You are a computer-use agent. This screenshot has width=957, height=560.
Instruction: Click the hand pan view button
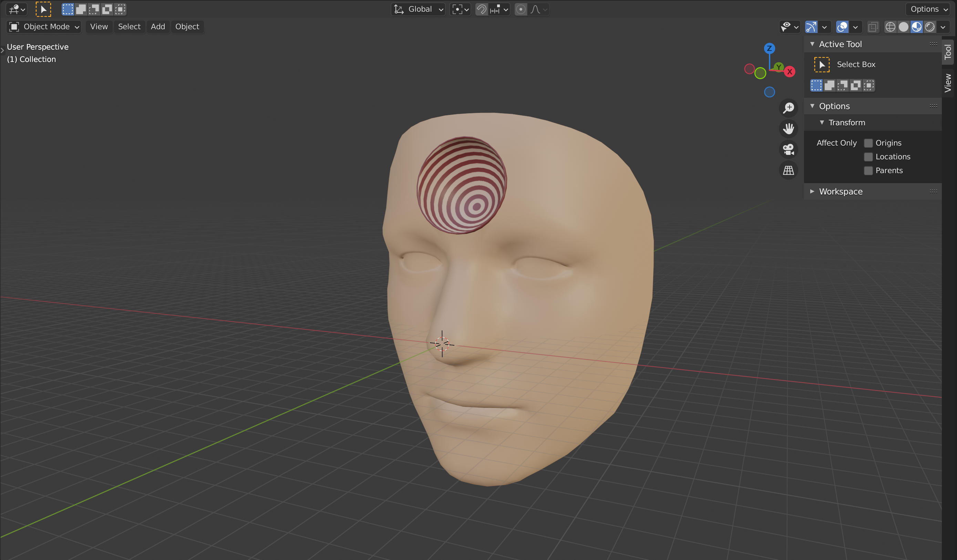point(789,129)
